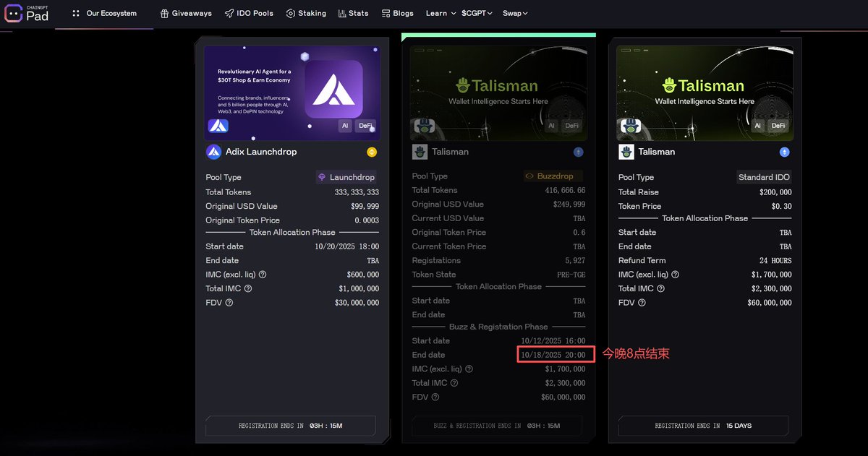Open the Staking page

[306, 13]
